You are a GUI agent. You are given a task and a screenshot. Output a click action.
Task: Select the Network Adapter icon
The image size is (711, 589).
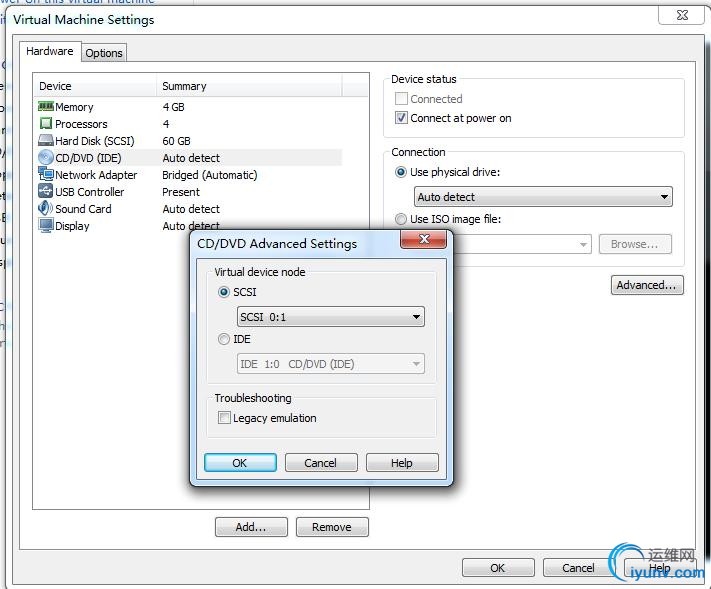(x=46, y=175)
